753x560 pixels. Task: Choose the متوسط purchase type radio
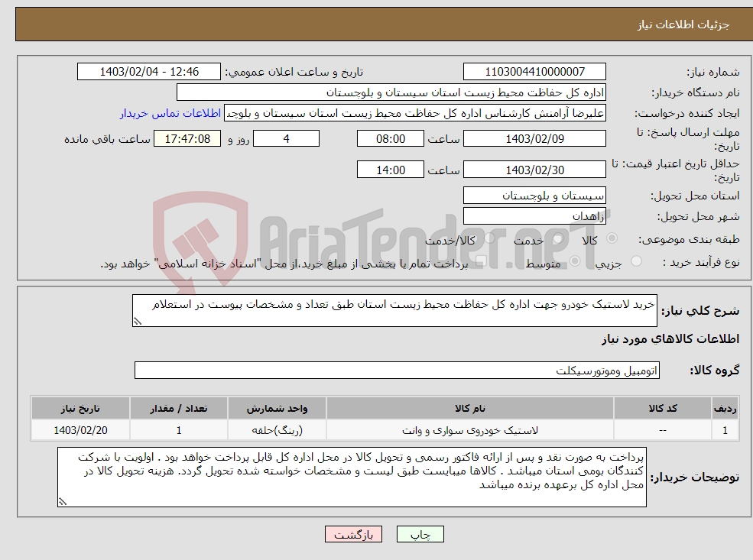tap(575, 261)
